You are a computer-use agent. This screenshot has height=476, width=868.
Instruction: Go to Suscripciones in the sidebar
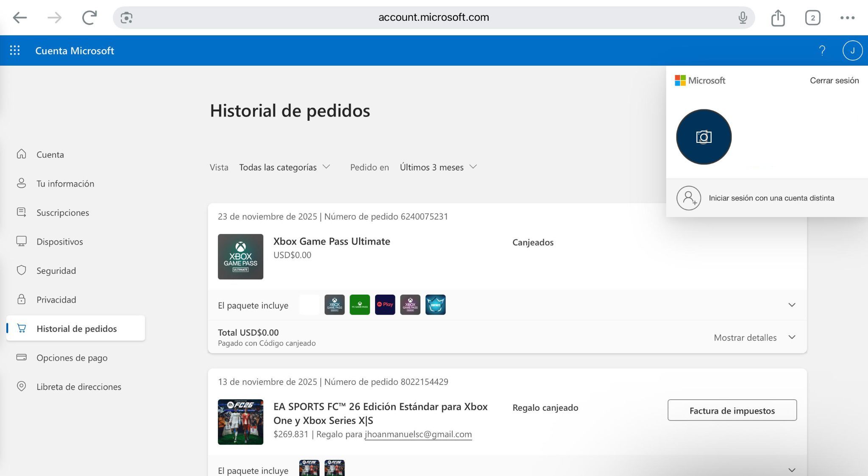tap(63, 213)
